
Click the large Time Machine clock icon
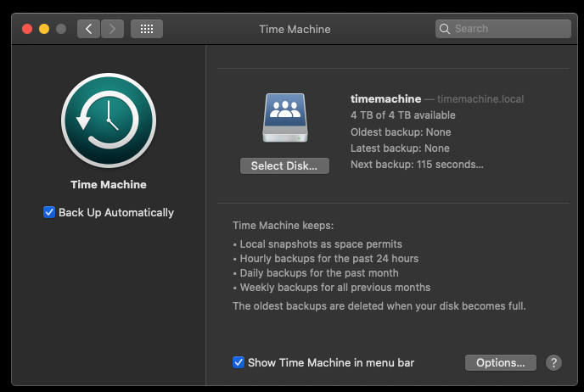[109, 120]
